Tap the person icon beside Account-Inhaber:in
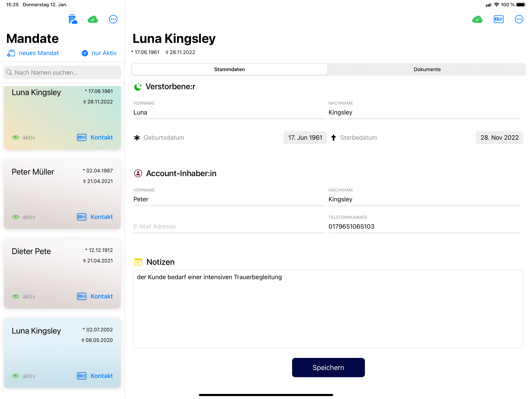This screenshot has width=532, height=399. pyautogui.click(x=138, y=173)
